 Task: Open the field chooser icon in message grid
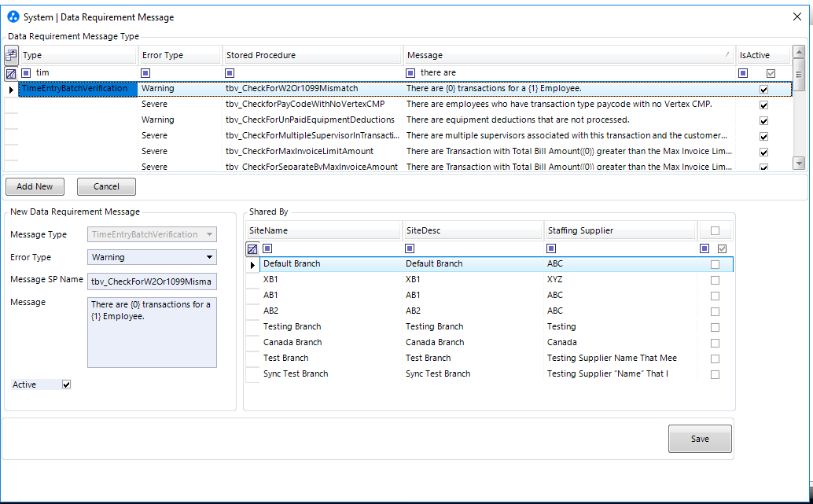click(11, 55)
